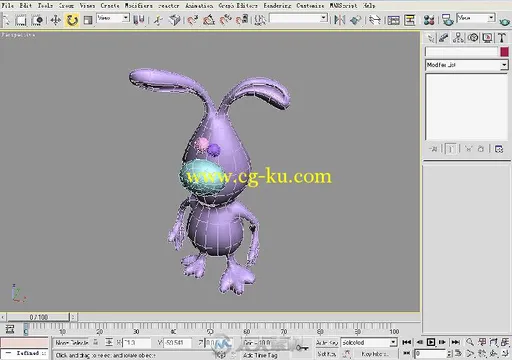This screenshot has height=360, width=512.
Task: Toggle Pin Stack icon below modifier stack
Action: (x=433, y=149)
